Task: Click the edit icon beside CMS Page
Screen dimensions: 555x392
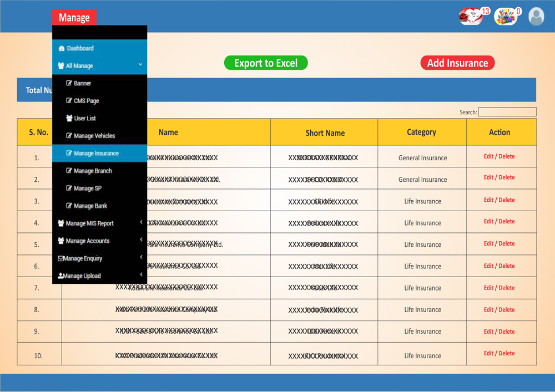Action: (x=69, y=101)
